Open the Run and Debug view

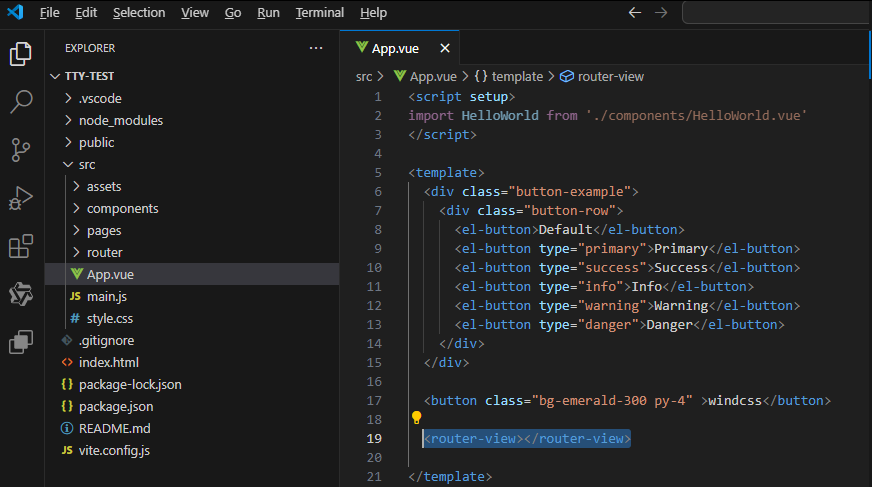(21, 198)
